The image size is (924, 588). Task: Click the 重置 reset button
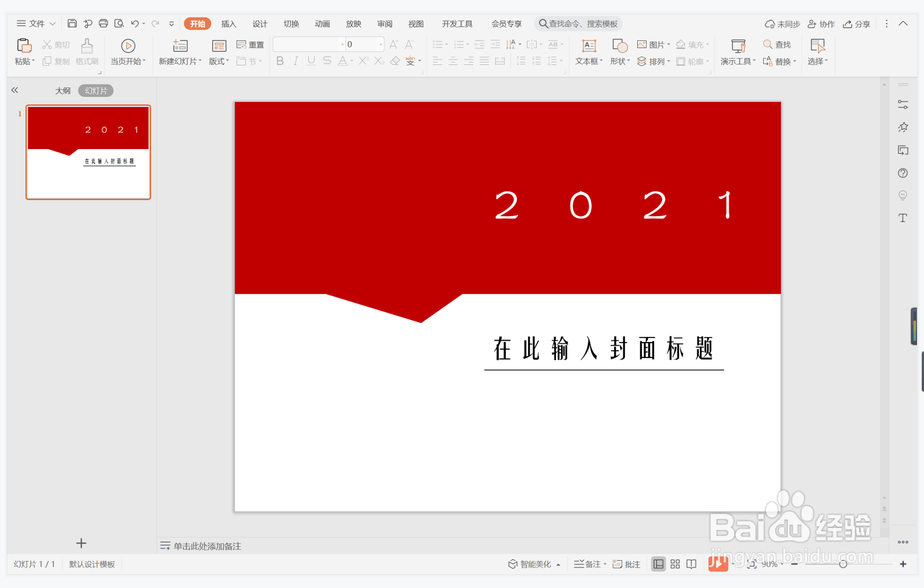[250, 44]
